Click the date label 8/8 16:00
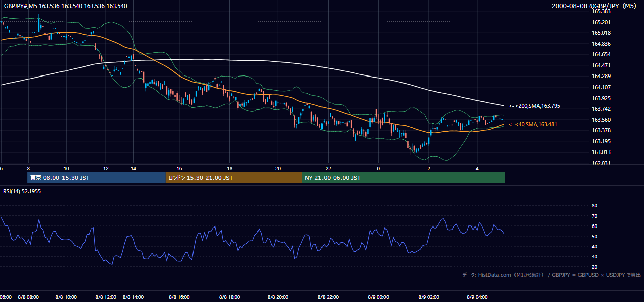The height and width of the screenshot is (302, 644). (179, 297)
